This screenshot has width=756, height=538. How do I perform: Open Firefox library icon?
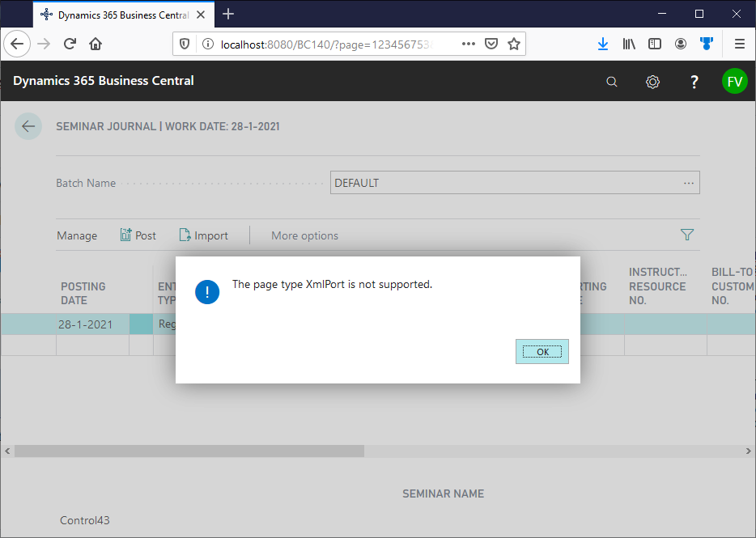click(629, 44)
